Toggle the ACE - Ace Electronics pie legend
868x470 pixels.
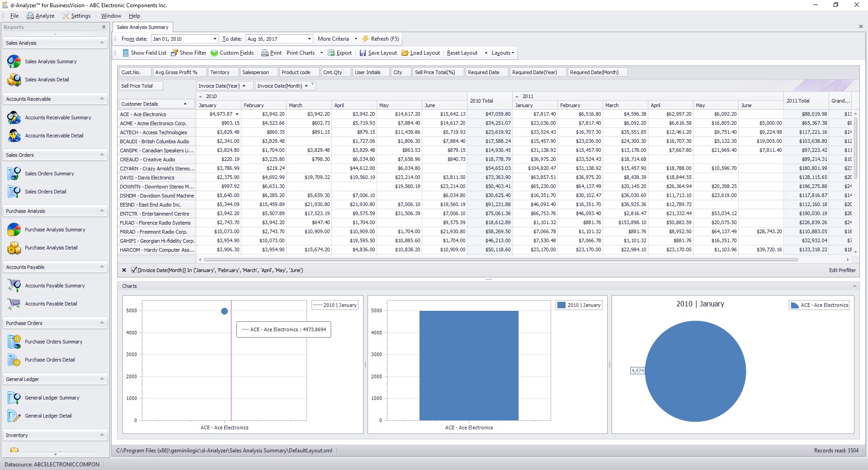pos(819,305)
